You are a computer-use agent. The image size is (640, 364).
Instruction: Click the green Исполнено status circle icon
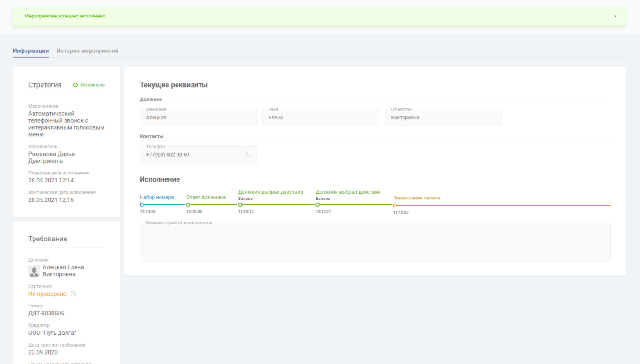(x=76, y=85)
